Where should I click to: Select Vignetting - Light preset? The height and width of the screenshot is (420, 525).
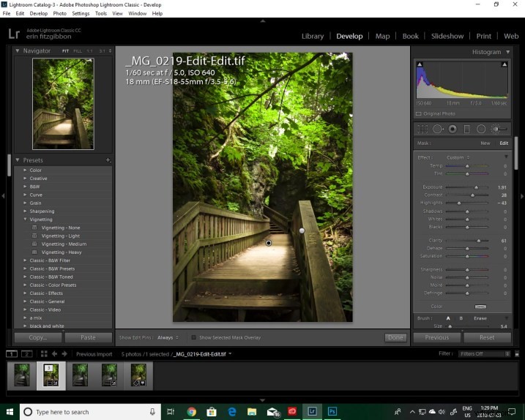(x=61, y=236)
